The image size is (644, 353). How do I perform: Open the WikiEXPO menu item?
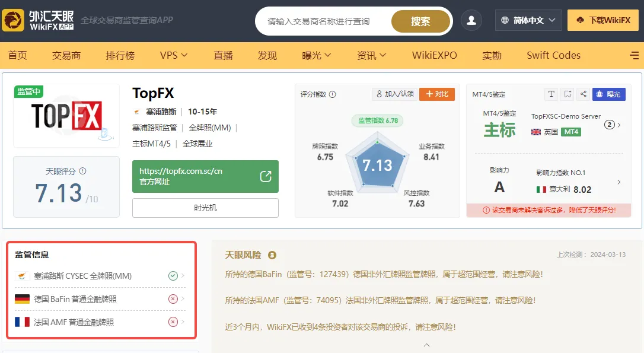[x=435, y=55]
